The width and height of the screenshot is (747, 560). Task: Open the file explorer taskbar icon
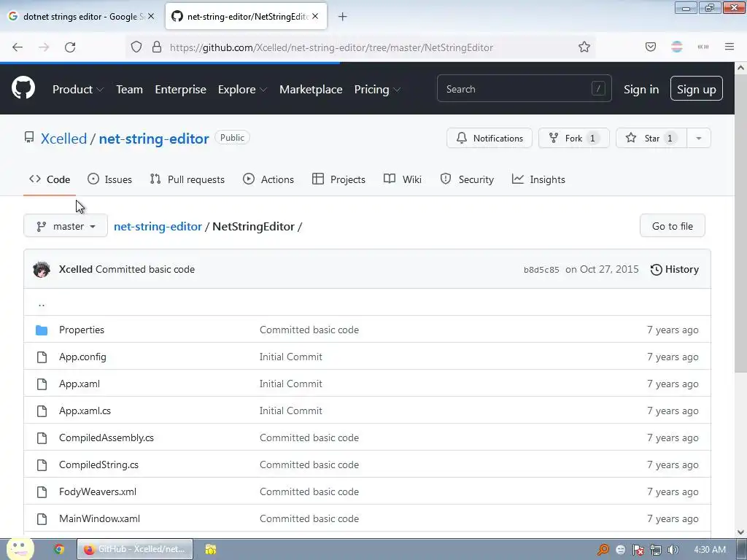pyautogui.click(x=211, y=549)
